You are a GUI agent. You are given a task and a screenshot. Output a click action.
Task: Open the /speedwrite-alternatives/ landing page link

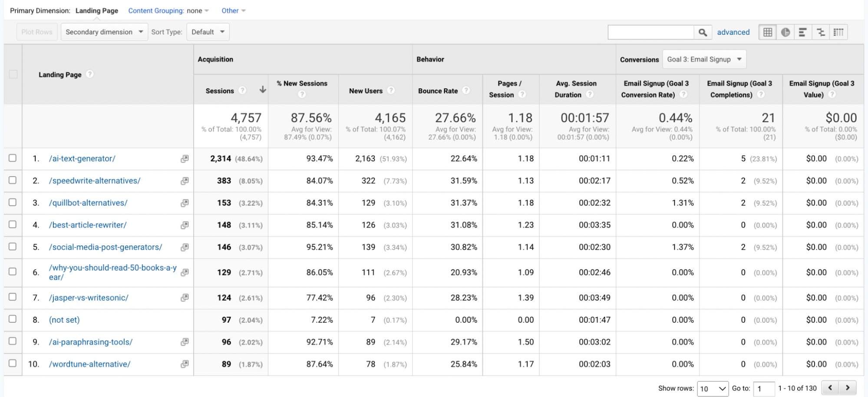[95, 181]
